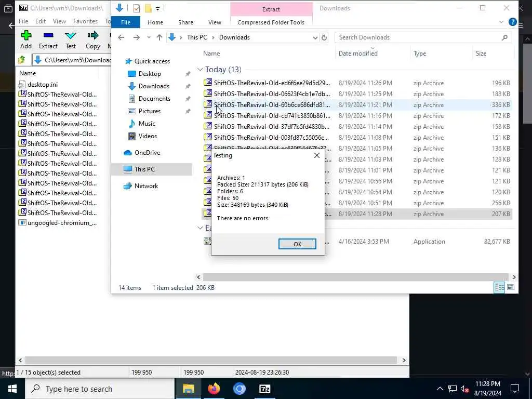Click the Copy icon in 7-Zip toolbar
532x399 pixels.
[92, 35]
